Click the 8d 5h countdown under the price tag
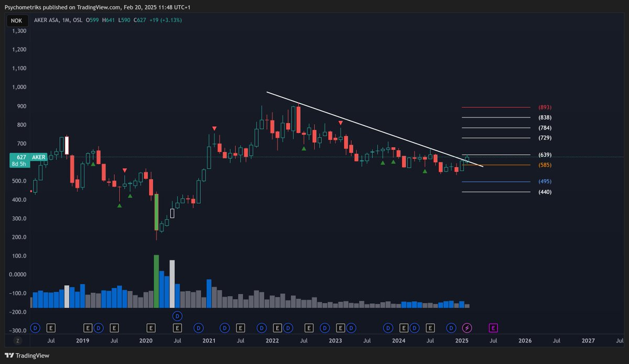This screenshot has width=629, height=364. [19, 164]
